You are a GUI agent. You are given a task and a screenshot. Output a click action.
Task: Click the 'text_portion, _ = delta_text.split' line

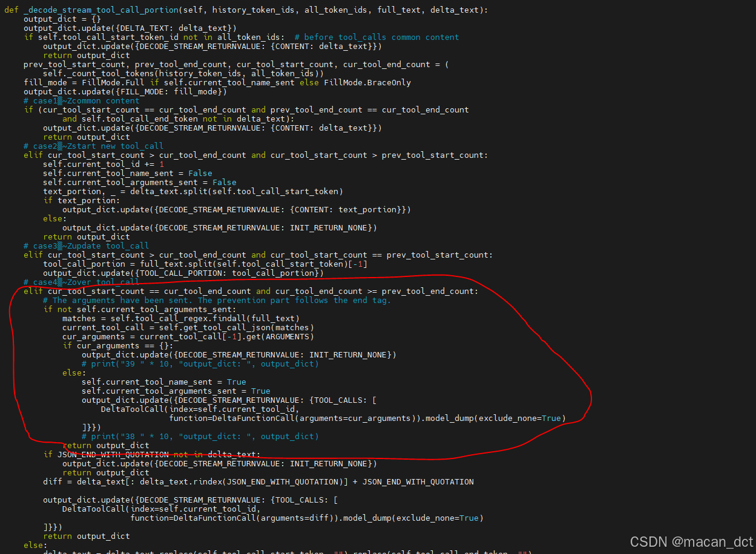coord(193,191)
